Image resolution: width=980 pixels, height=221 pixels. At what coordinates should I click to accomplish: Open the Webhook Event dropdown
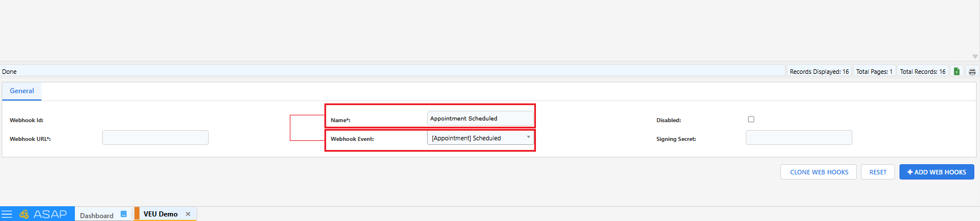click(x=480, y=138)
